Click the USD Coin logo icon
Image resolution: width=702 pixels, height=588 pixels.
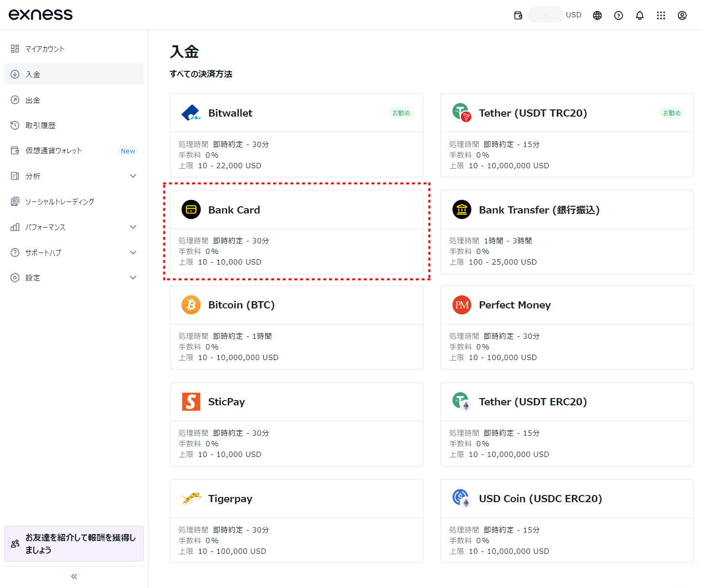(461, 498)
